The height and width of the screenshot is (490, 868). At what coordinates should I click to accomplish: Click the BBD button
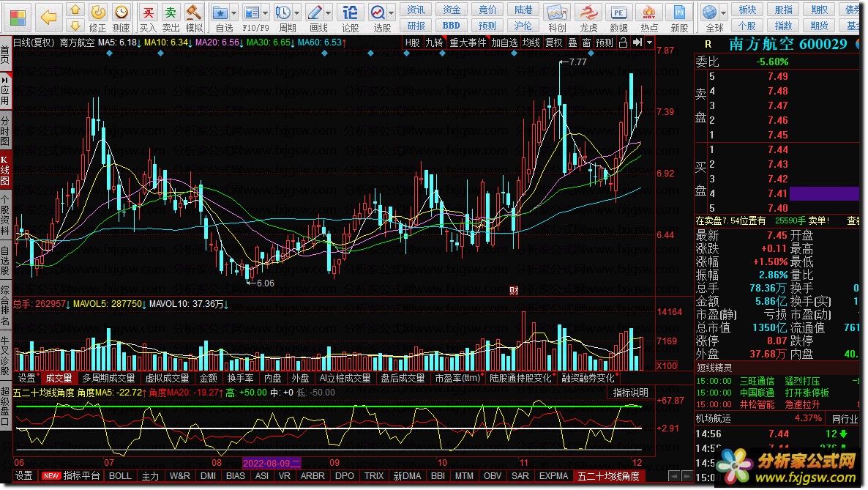(x=451, y=26)
